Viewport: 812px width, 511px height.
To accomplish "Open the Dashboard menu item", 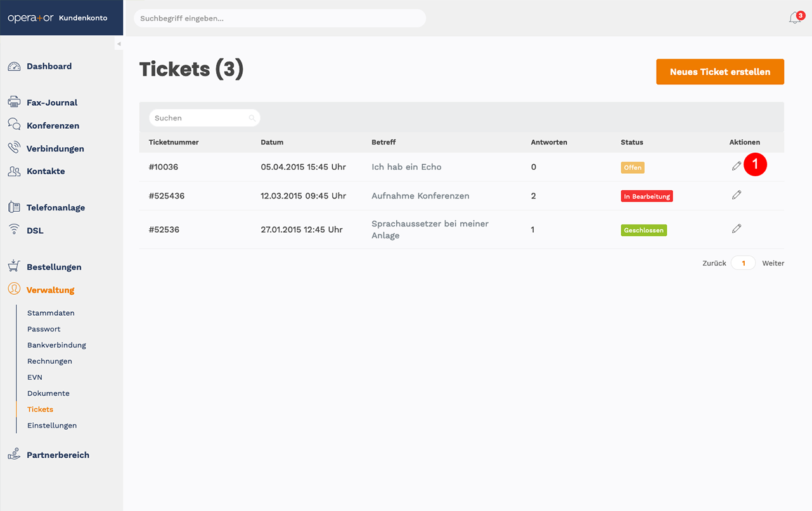I will click(x=49, y=66).
